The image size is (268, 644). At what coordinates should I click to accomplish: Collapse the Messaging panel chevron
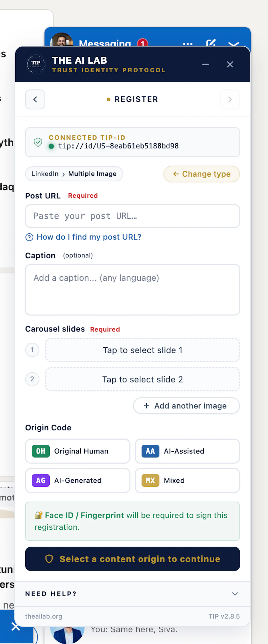(x=233, y=44)
